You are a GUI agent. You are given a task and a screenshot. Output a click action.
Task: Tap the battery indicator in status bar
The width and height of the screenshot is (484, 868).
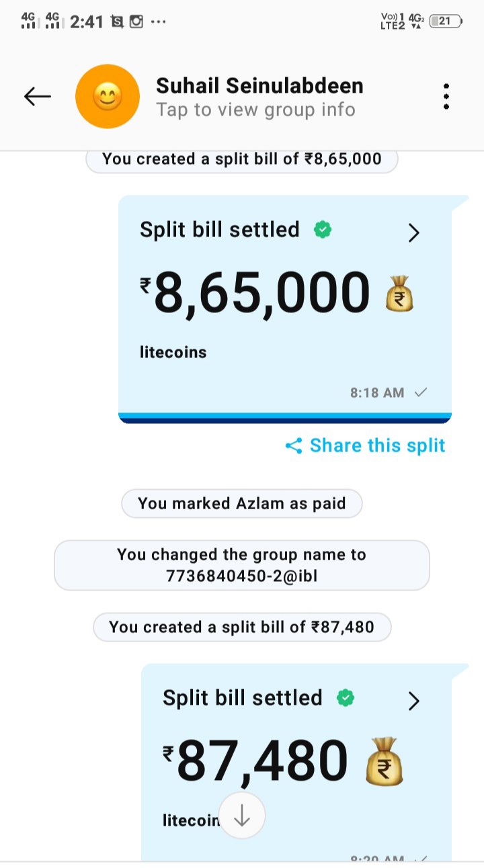(x=445, y=21)
